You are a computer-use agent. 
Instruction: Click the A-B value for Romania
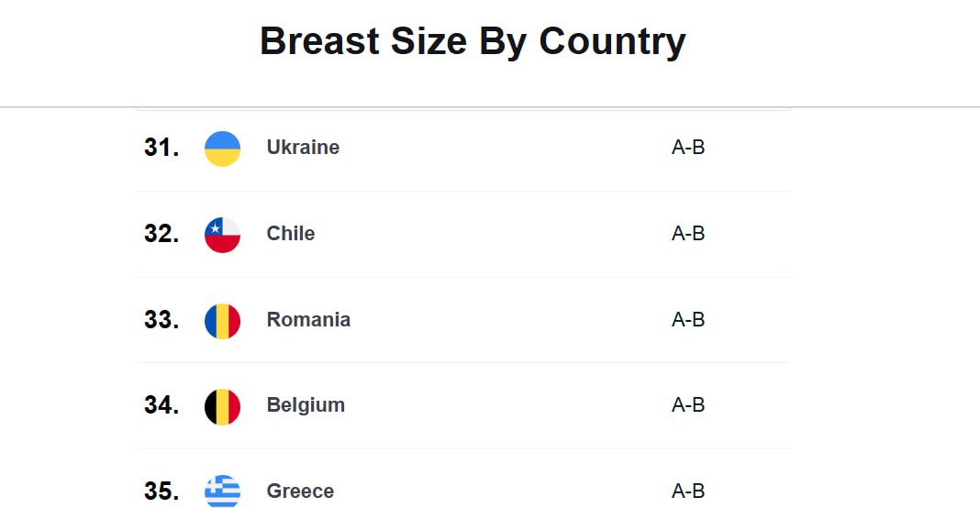[688, 320]
